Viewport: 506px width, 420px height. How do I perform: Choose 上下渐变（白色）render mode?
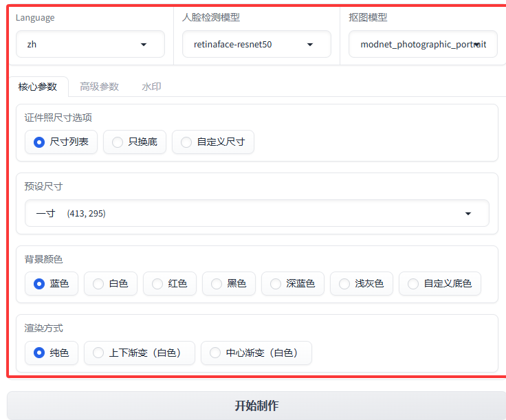tap(140, 353)
